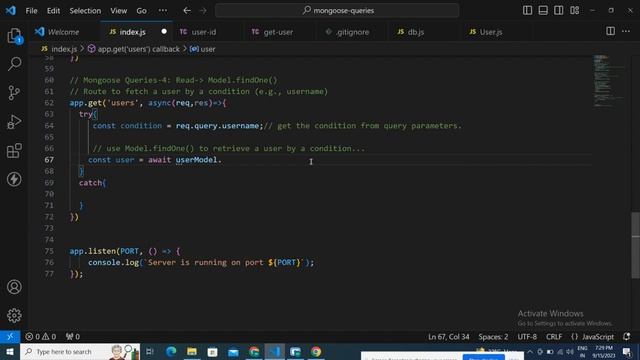Expand the hidden menus ellipsis

[x=162, y=11]
